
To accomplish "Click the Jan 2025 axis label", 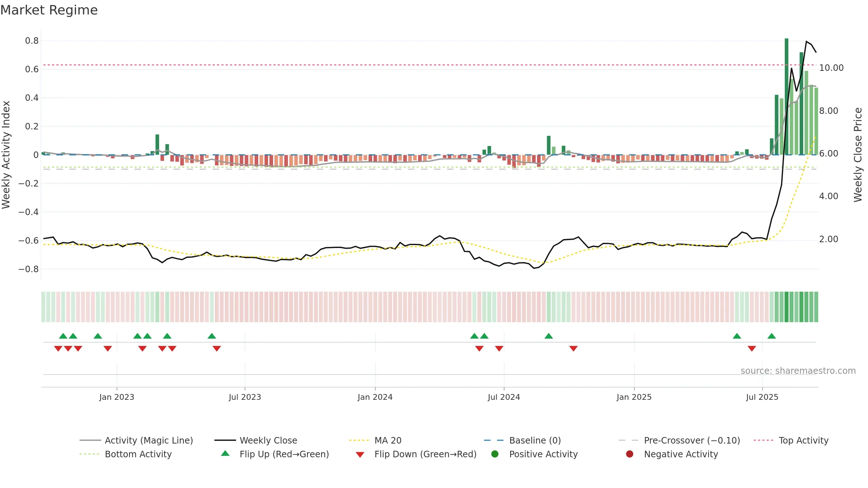I will [634, 397].
